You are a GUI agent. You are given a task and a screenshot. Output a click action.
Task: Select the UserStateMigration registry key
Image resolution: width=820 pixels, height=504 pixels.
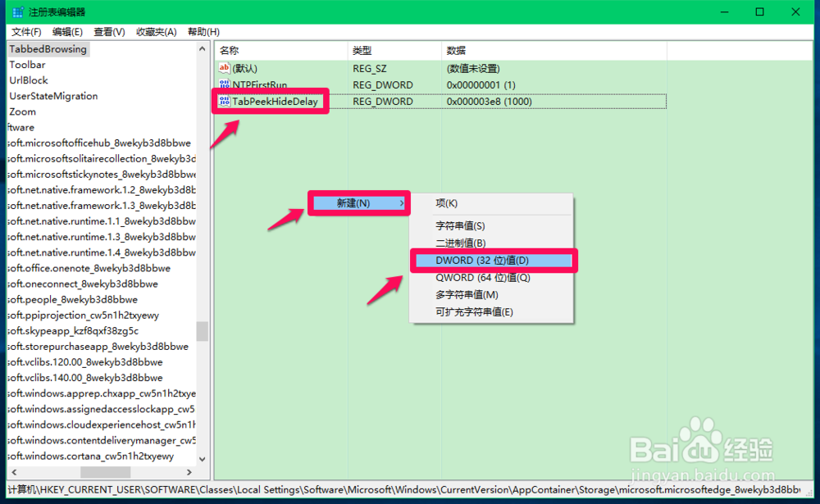tap(52, 96)
